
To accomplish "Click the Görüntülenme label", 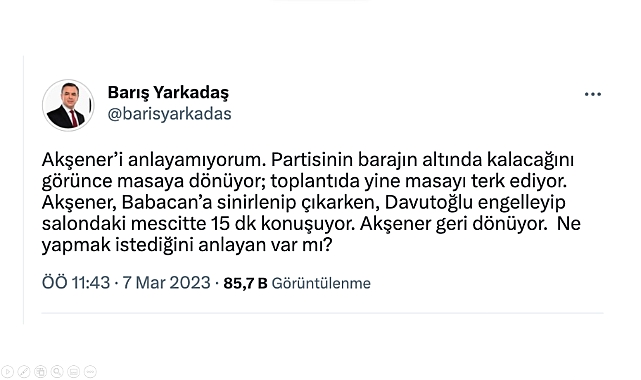I will coord(321,283).
